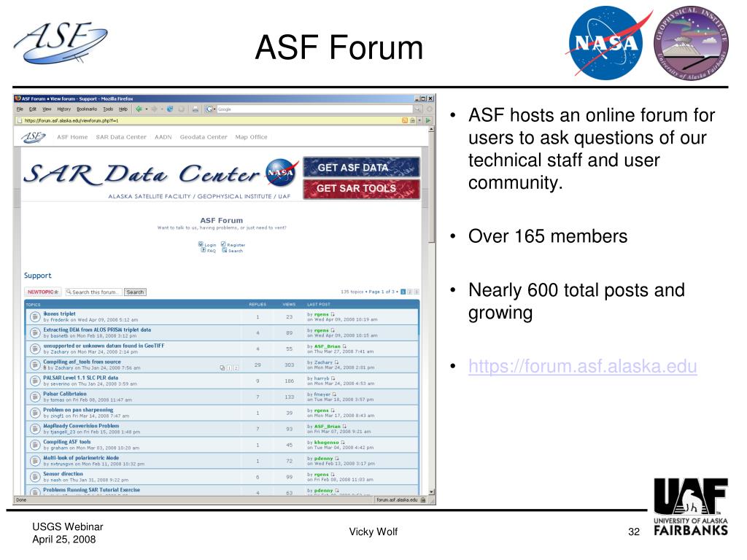Screen dimensions: 747x560
Task: Open the Map Office link
Action: pos(251,137)
